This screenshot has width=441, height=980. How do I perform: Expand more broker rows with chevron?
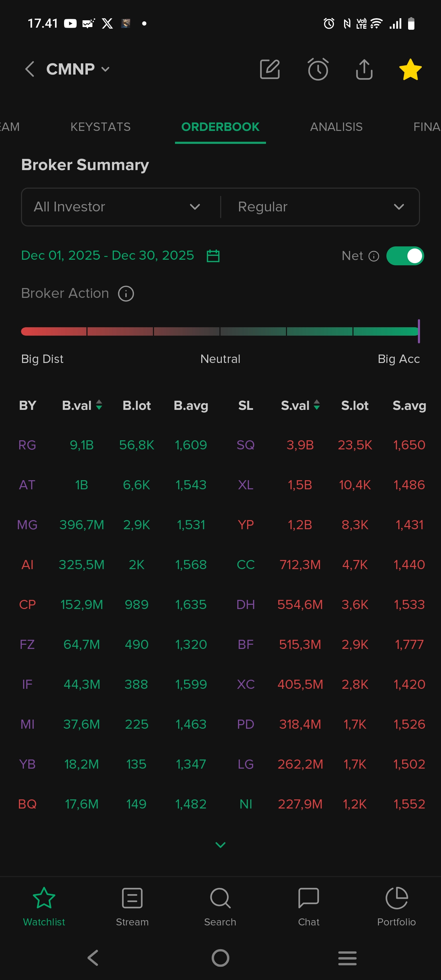[x=220, y=845]
